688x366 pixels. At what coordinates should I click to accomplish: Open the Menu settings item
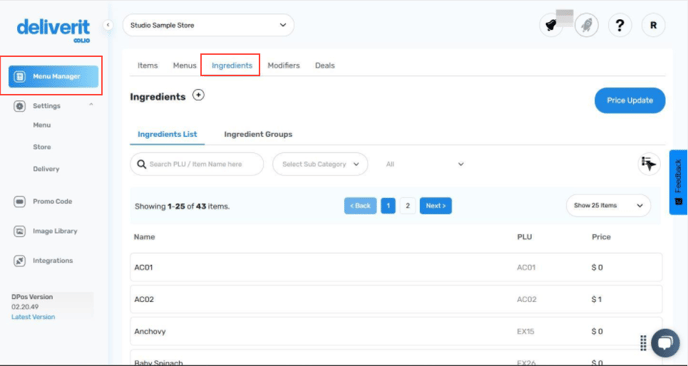[x=42, y=125]
